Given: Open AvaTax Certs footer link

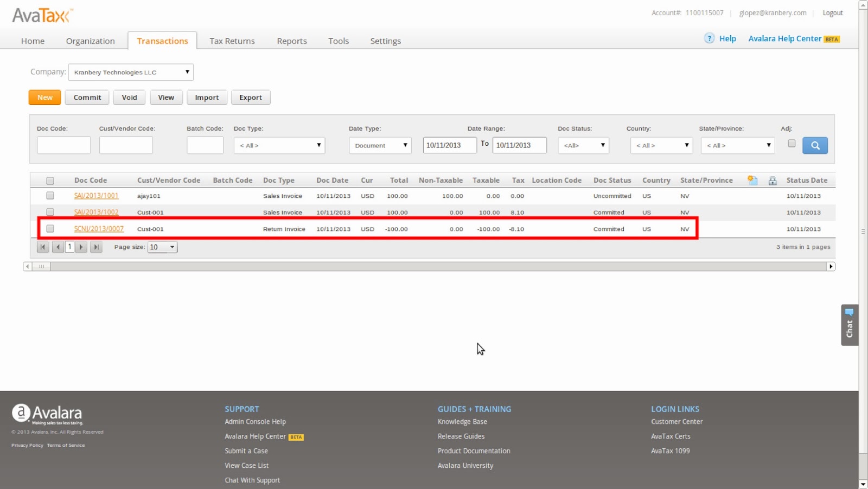Looking at the screenshot, I should (x=671, y=436).
